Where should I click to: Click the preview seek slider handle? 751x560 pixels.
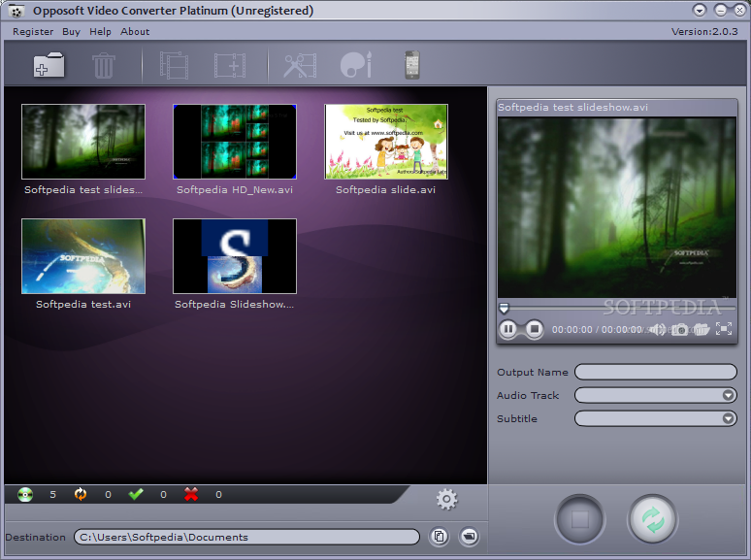tap(504, 308)
